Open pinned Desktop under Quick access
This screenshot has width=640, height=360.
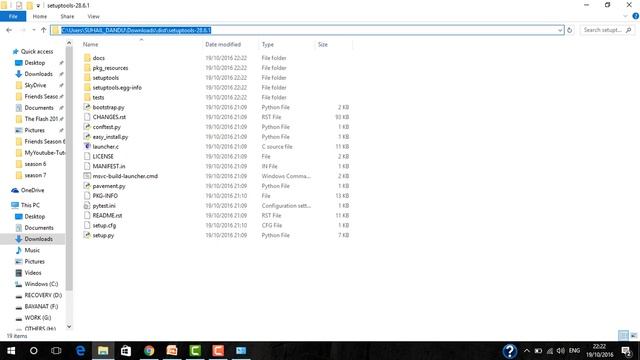[x=35, y=63]
